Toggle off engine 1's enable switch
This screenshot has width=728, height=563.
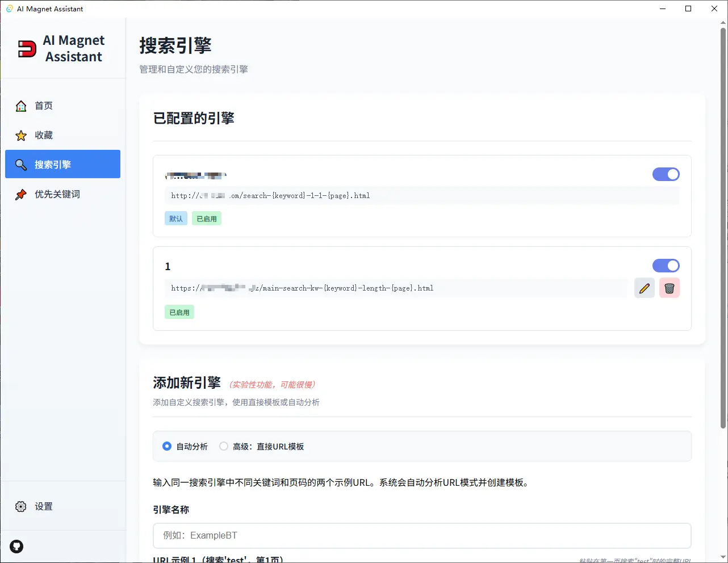(x=666, y=266)
